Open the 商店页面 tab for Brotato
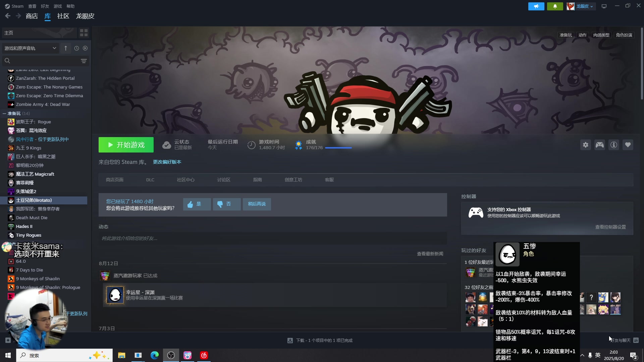The image size is (644, 362). (x=115, y=180)
